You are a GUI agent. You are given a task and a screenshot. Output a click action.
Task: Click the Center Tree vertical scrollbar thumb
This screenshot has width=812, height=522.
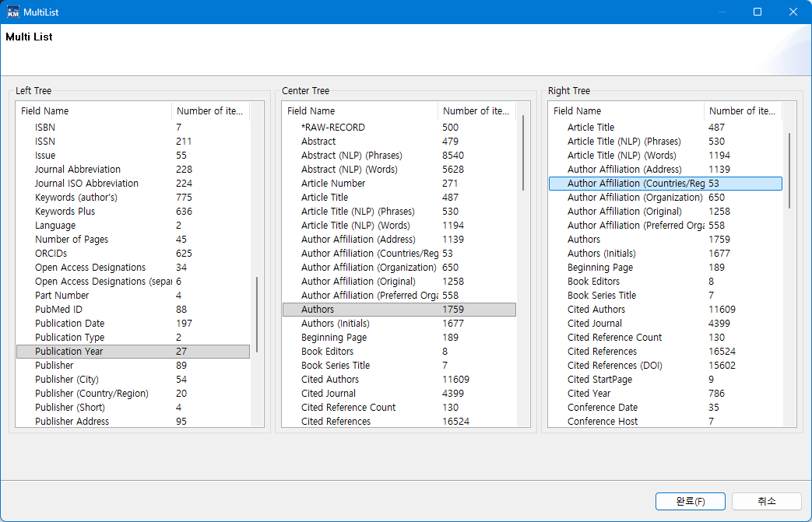point(523,152)
